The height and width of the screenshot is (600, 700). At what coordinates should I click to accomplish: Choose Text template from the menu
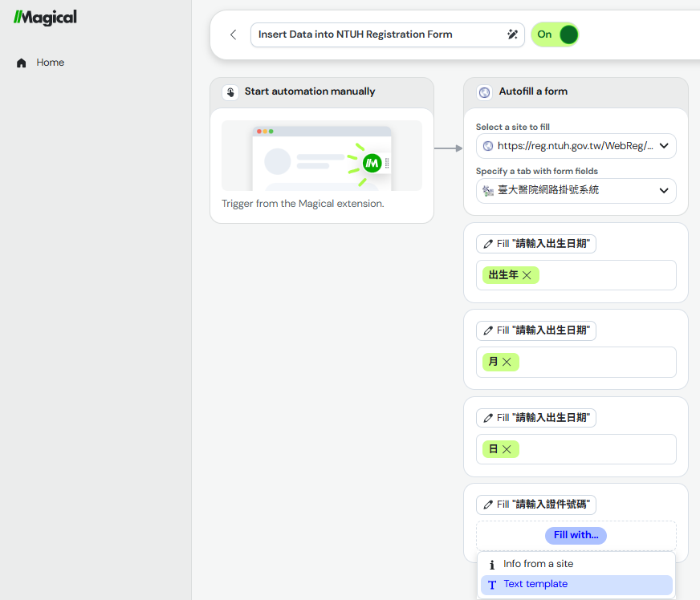[x=535, y=585]
